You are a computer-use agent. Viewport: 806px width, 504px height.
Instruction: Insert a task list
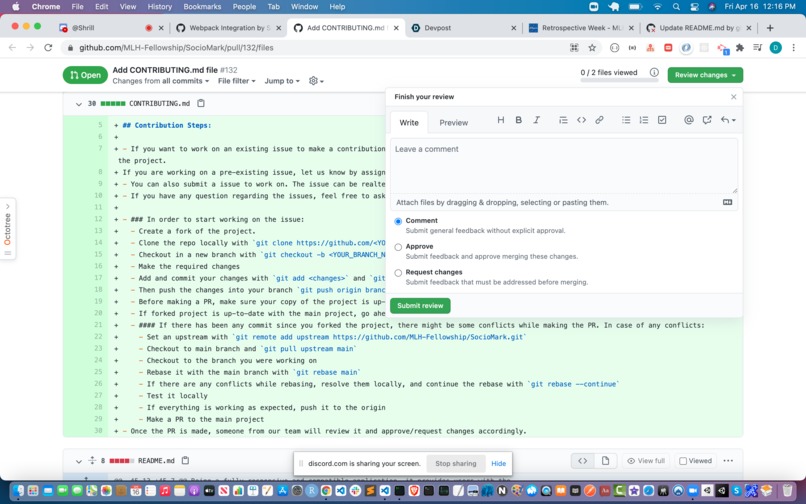(662, 120)
